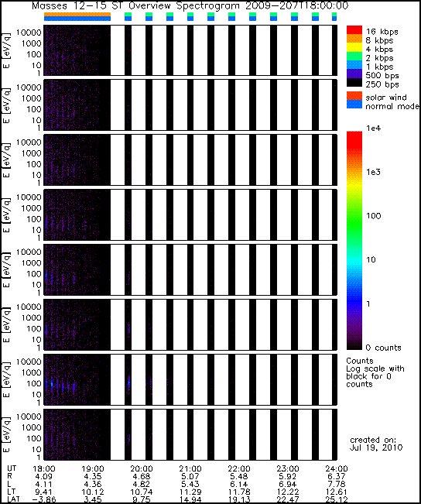
Task: Pick the black 250 bps legend swatch
Action: point(354,83)
